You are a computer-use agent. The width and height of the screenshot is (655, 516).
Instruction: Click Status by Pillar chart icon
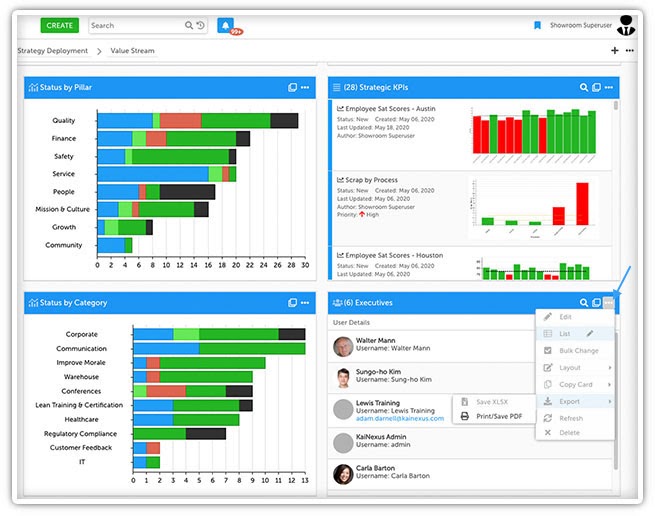click(x=33, y=87)
